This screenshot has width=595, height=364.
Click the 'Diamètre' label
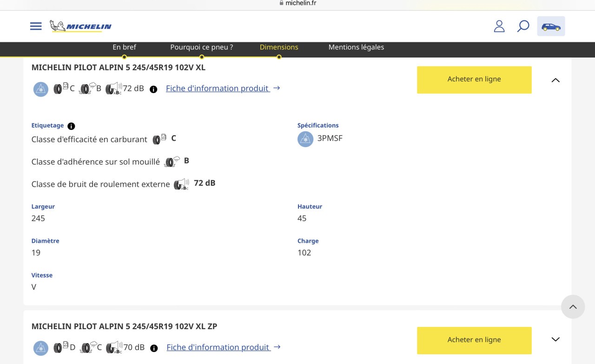[46, 241]
